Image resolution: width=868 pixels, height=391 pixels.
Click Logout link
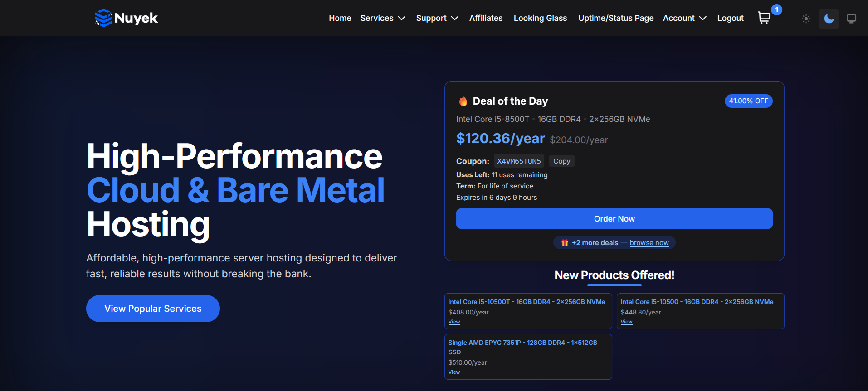click(730, 18)
